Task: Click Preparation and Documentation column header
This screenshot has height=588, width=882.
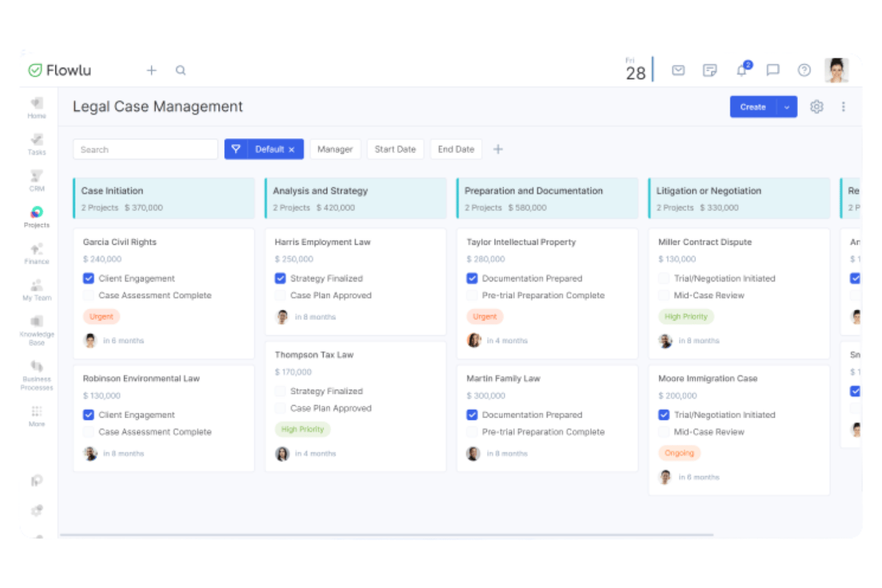Action: (548, 198)
